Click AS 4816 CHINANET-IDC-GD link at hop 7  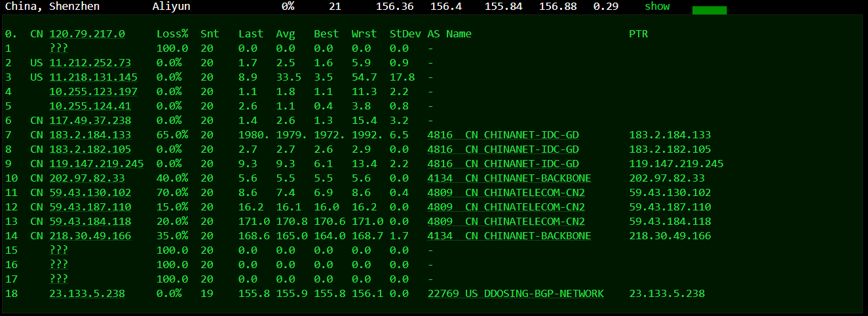(x=503, y=135)
